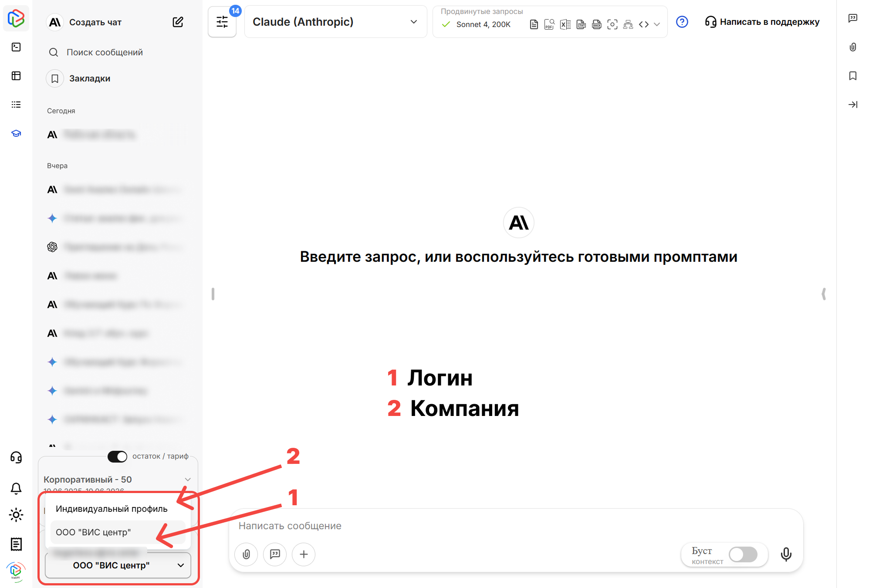
Task: Expand the Корпоративный - 50 tariff chevron
Action: pyautogui.click(x=188, y=480)
